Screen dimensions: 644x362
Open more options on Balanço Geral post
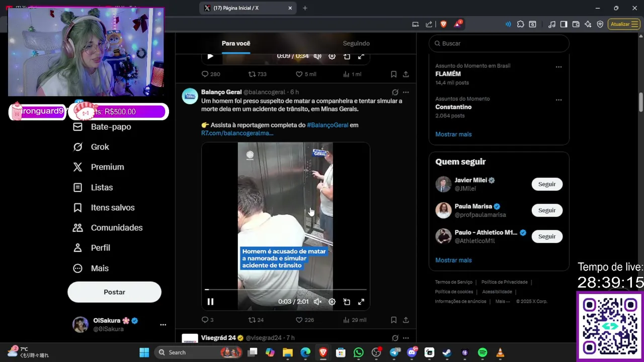tap(406, 92)
